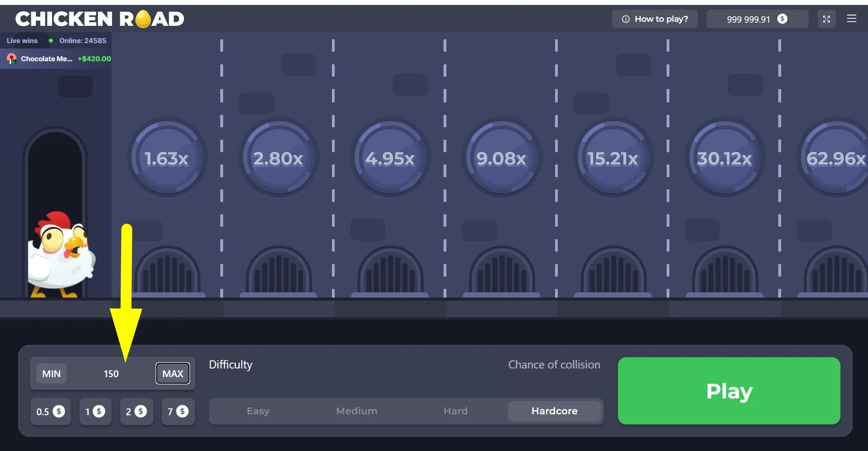Click the fullscreen expand icon
This screenshot has height=451, width=868.
pos(826,19)
